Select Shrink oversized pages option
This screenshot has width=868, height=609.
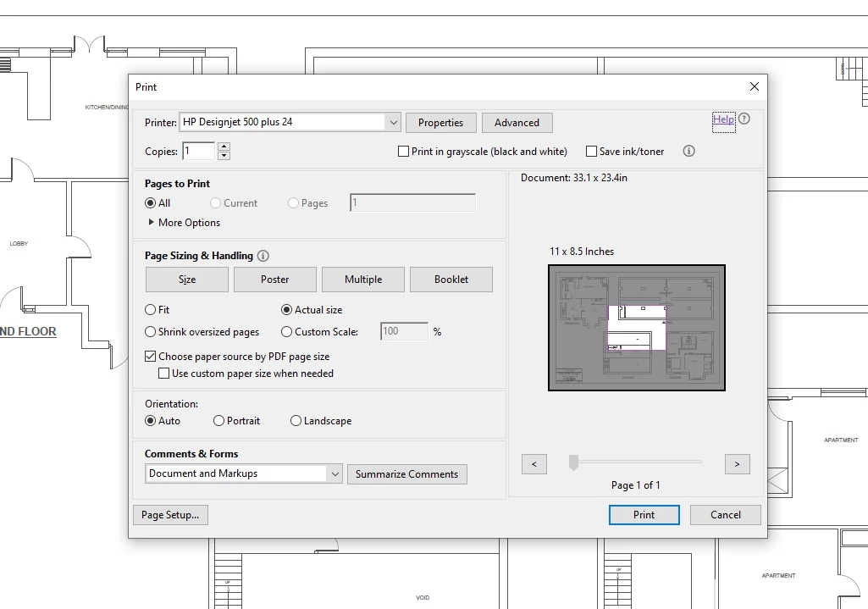tap(150, 332)
